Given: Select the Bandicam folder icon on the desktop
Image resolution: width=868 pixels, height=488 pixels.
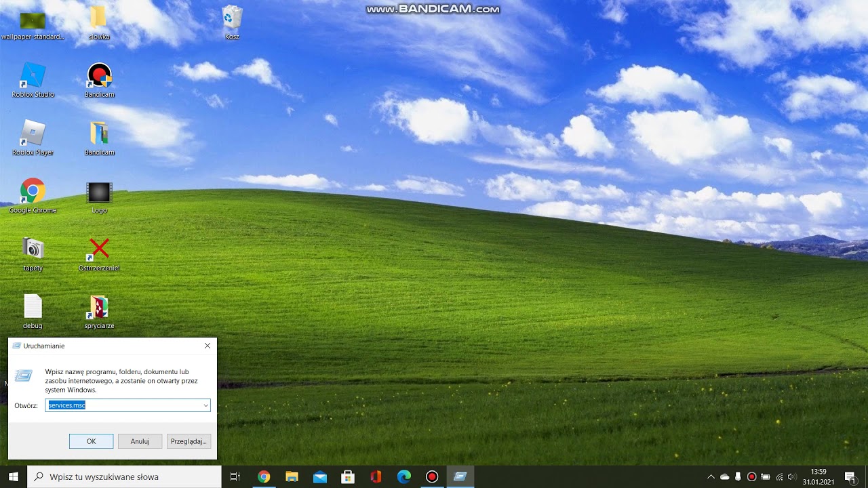Looking at the screenshot, I should click(99, 138).
